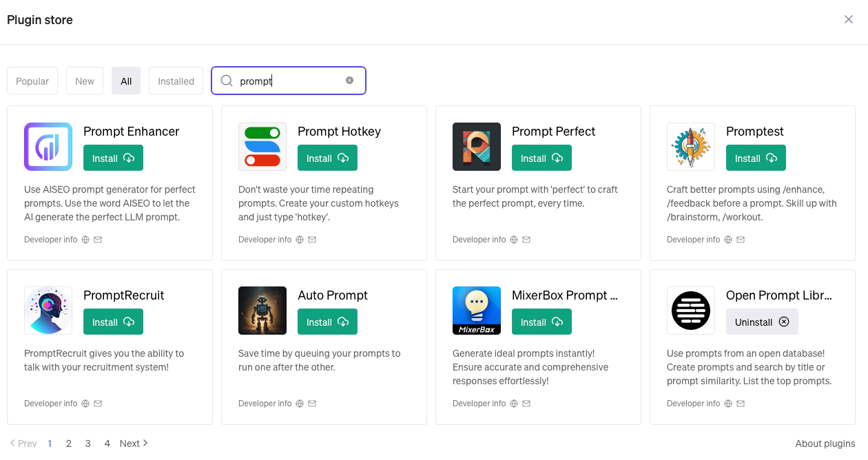Open the About plugins link
The height and width of the screenshot is (460, 868).
(825, 443)
